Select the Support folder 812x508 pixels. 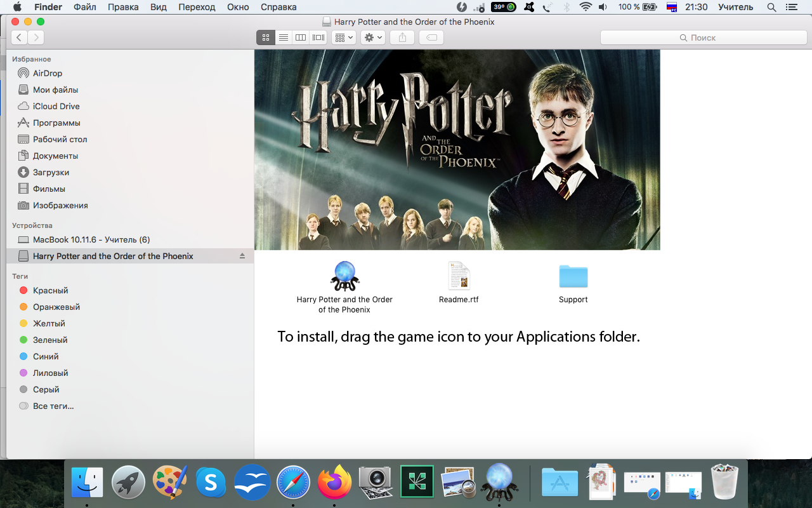click(x=573, y=276)
